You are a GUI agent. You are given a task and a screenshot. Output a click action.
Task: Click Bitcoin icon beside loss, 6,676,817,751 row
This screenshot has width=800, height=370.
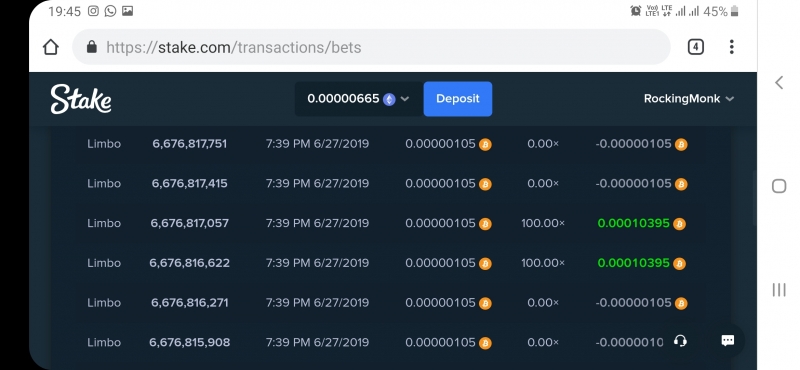click(x=681, y=144)
